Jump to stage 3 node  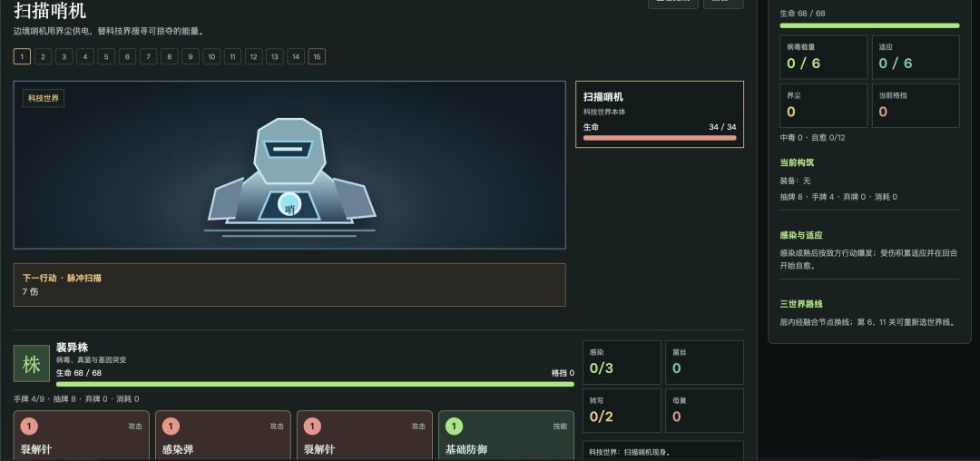pos(64,57)
